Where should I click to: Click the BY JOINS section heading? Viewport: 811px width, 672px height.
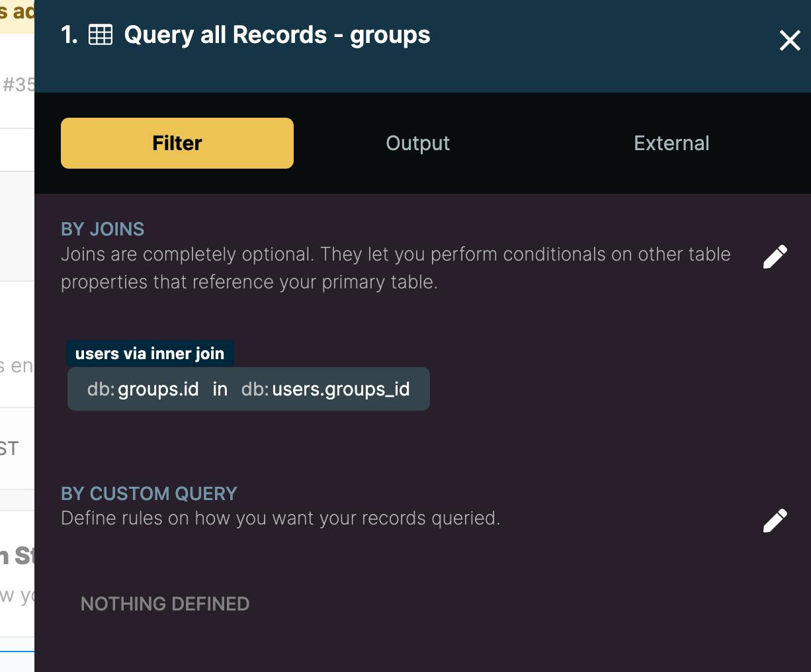[x=103, y=229]
